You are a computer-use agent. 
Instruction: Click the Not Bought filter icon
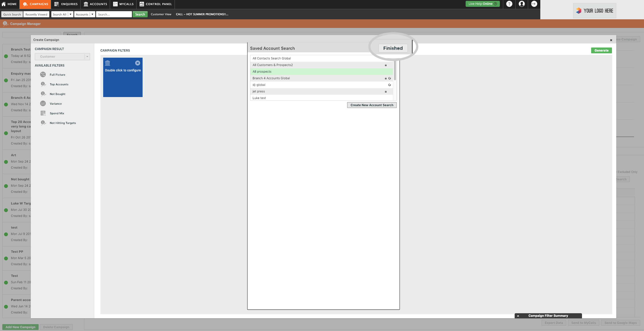coord(42,94)
